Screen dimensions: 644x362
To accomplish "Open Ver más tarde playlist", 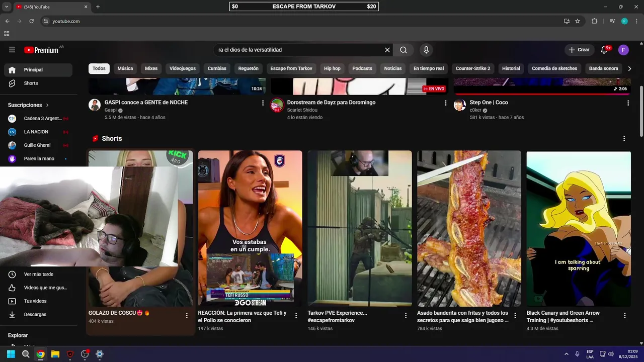I will coord(38,274).
